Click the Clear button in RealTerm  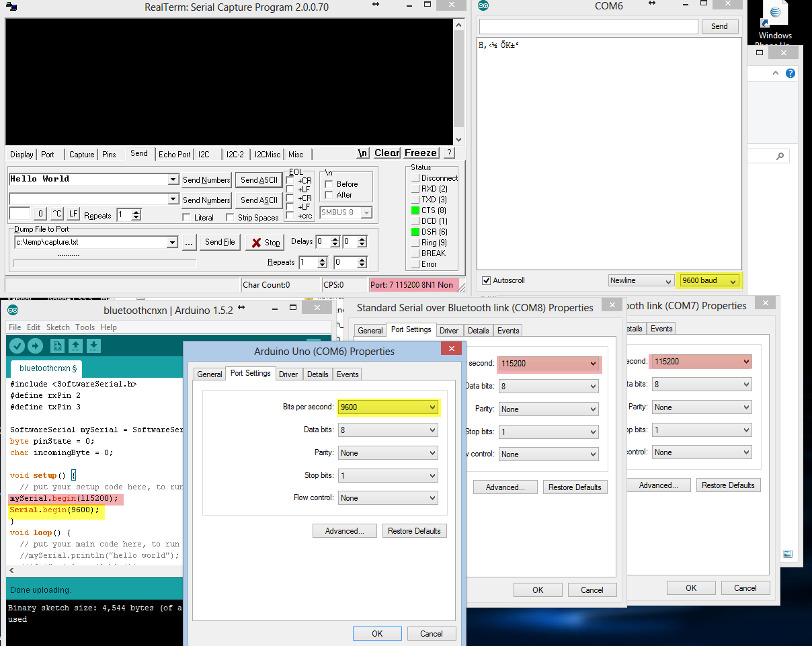click(387, 153)
